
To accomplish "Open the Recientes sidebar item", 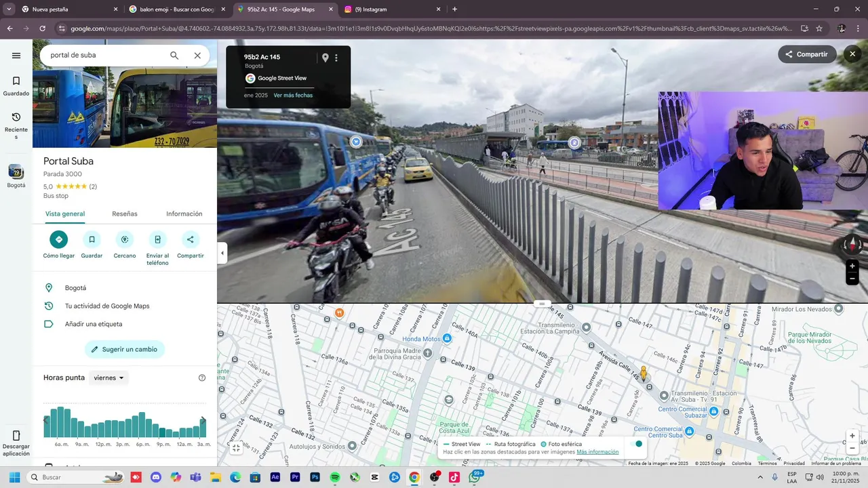I will tap(16, 126).
